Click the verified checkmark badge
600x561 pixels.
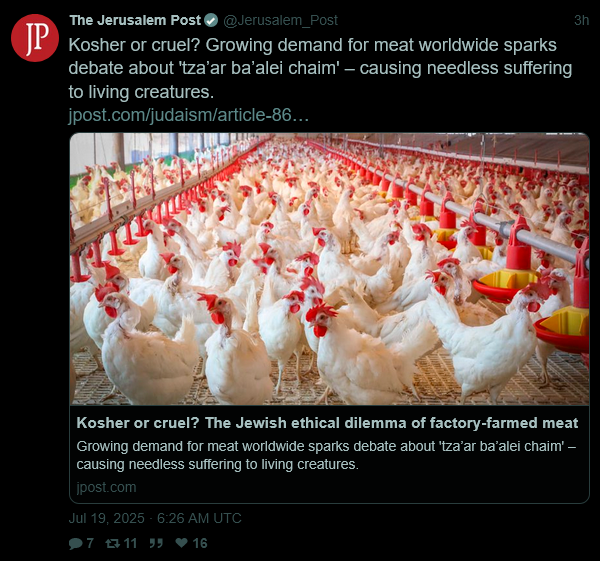click(x=211, y=20)
